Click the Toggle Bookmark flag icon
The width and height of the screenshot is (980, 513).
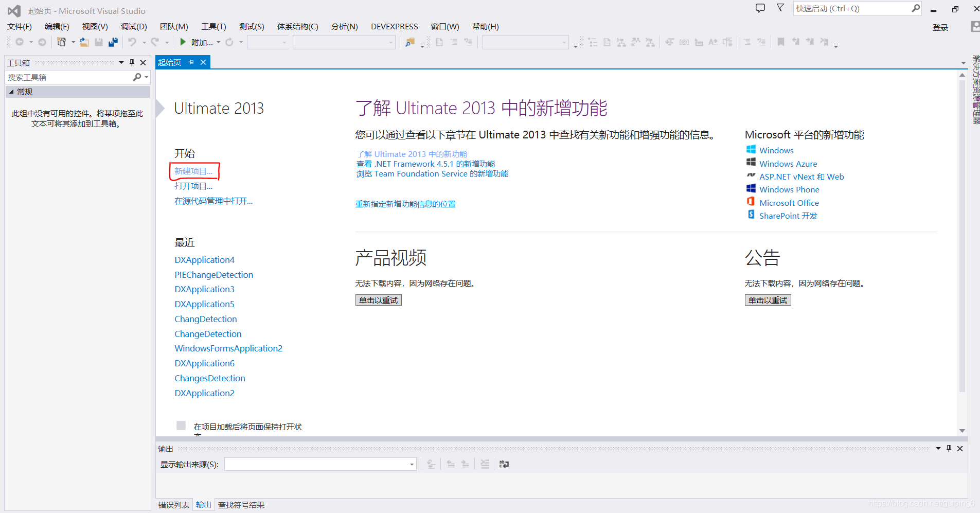[781, 42]
